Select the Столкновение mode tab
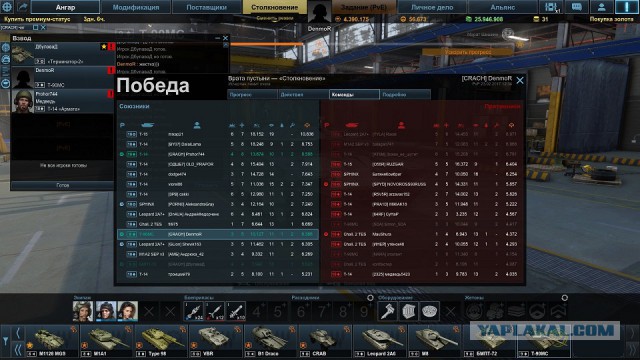The width and height of the screenshot is (640, 360). pos(274,7)
